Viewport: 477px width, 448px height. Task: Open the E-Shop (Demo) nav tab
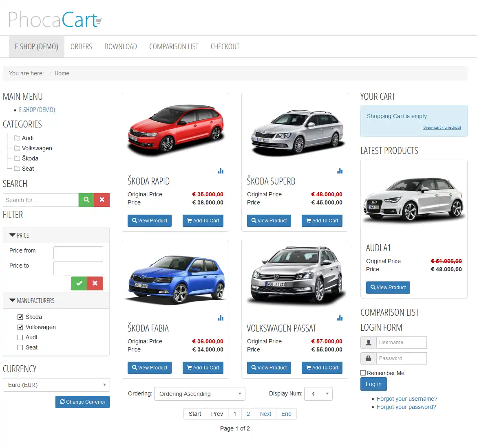tap(37, 46)
